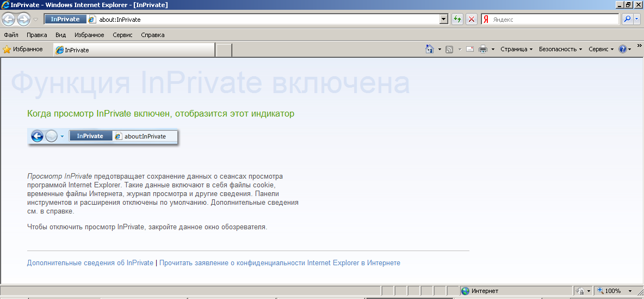Select the InPrivate browser tab
This screenshot has height=299, width=644.
point(133,50)
